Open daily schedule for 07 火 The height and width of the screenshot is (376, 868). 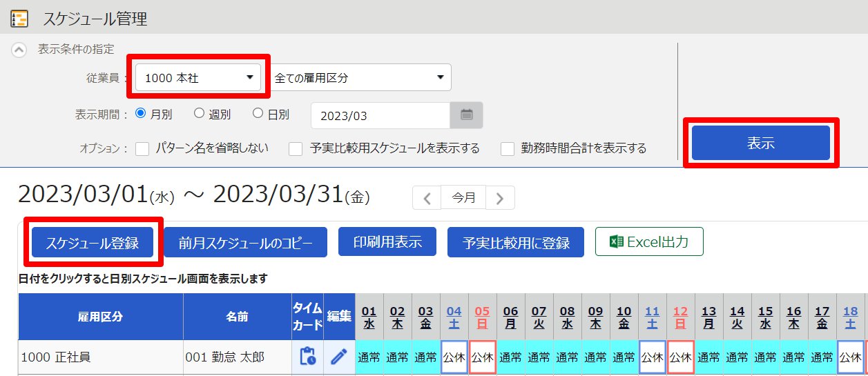539,317
